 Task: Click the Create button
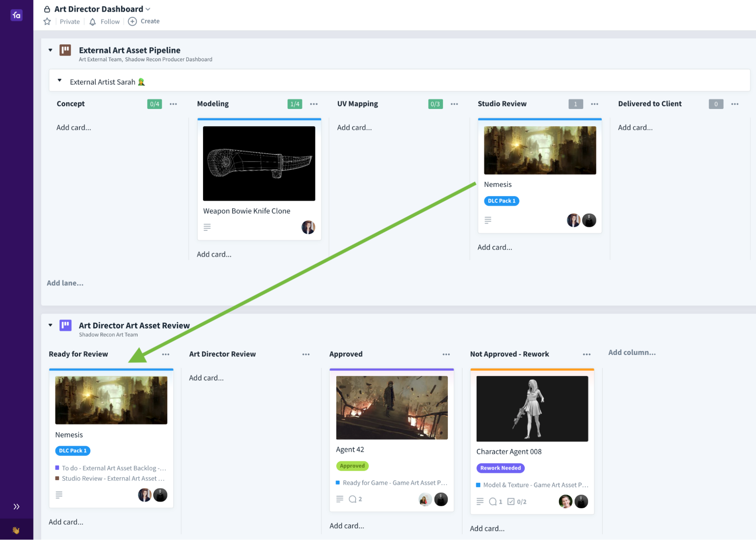coord(144,21)
